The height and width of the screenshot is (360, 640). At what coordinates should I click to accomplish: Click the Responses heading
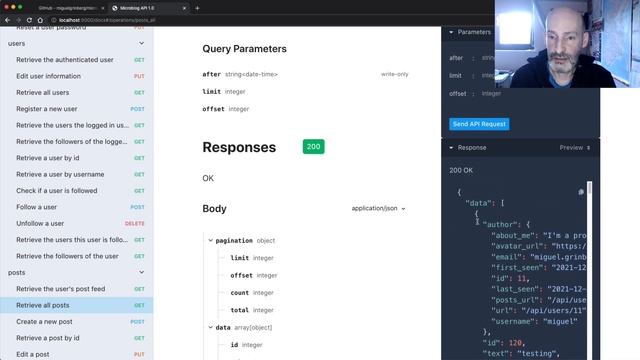pos(239,147)
